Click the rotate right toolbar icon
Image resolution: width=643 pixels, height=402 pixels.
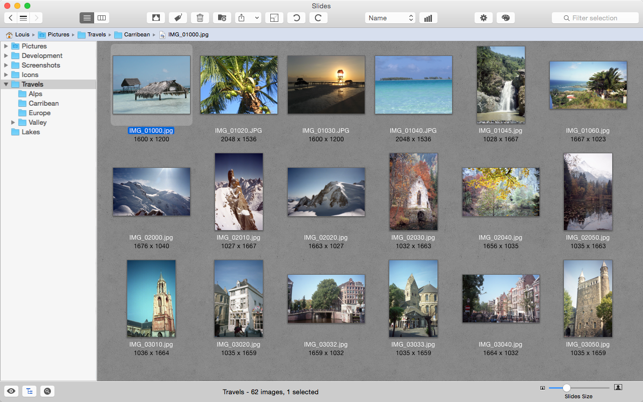[x=318, y=18]
